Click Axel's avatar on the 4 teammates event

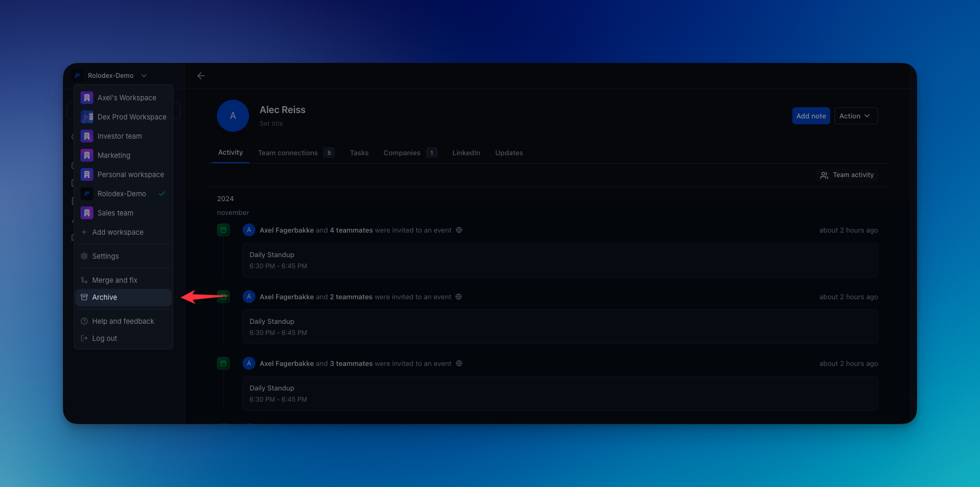pyautogui.click(x=249, y=230)
